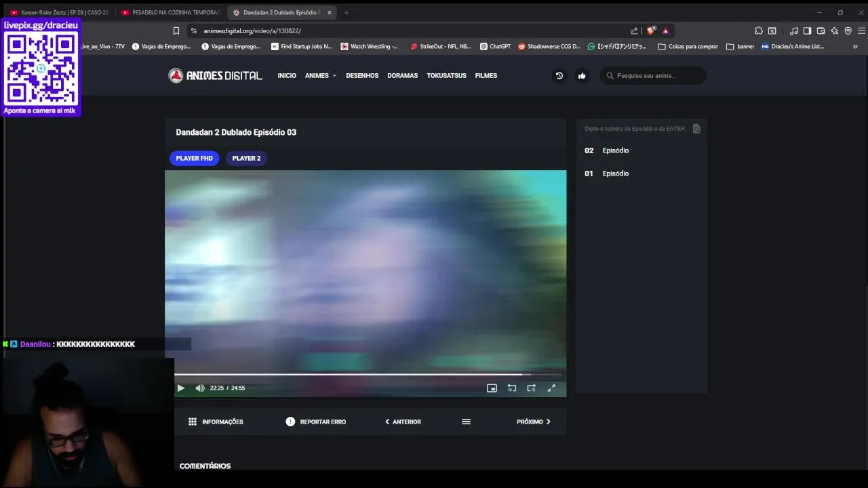Click the Comentários heading

point(205,466)
